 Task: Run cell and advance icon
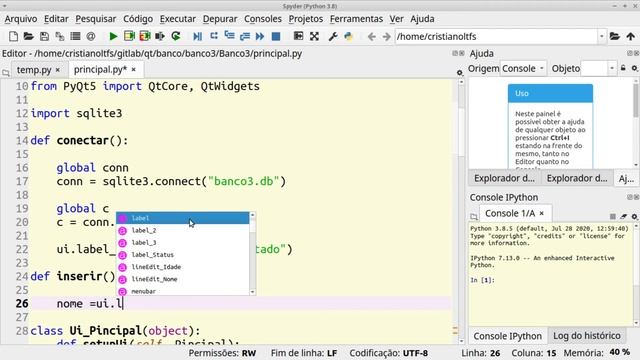pos(145,36)
